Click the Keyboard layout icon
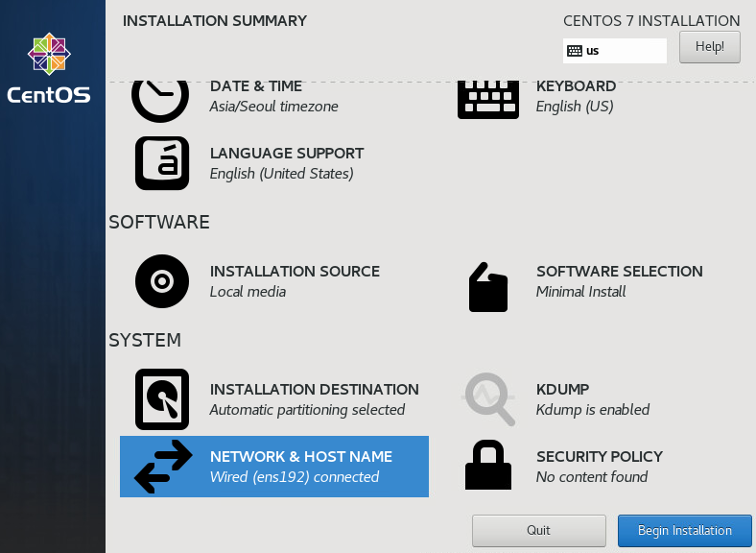The height and width of the screenshot is (553, 756). 488,100
